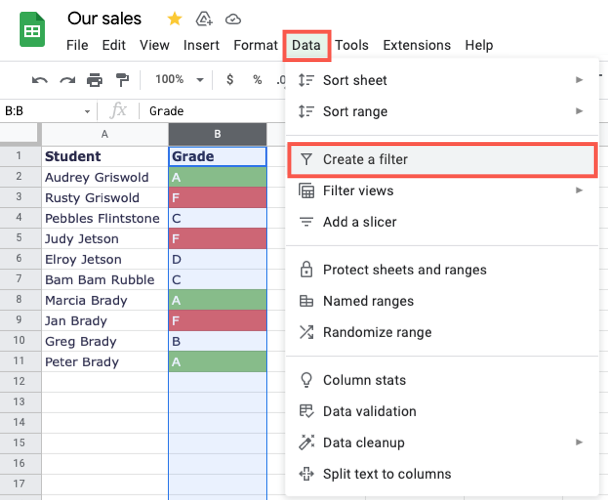This screenshot has height=500, width=608.
Task: Open the Insert menu
Action: coord(201,45)
